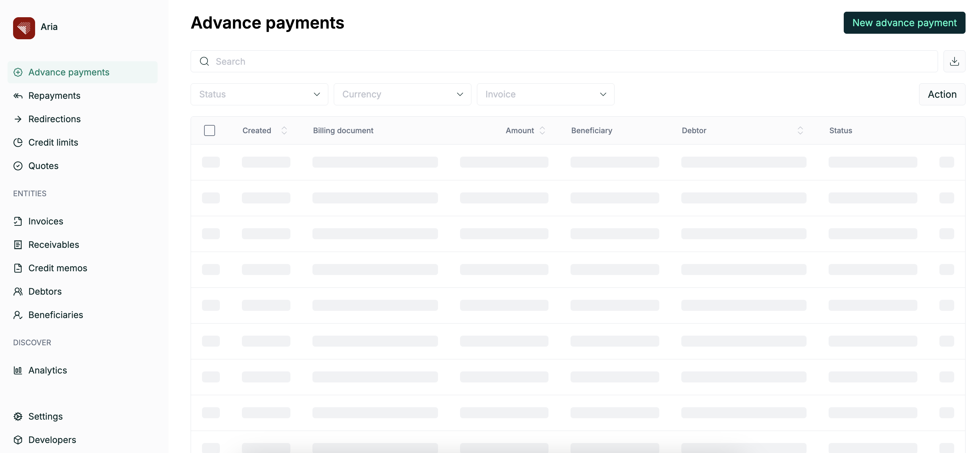Click the Debtor column header label
This screenshot has width=980, height=453.
(694, 130)
